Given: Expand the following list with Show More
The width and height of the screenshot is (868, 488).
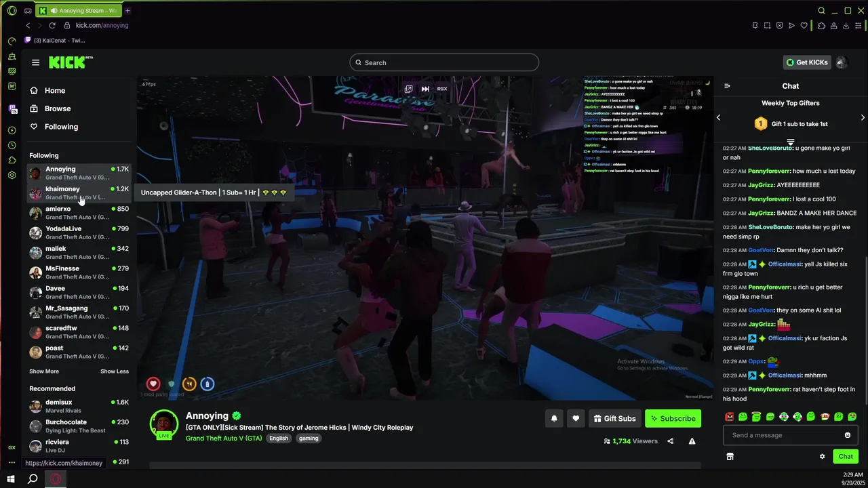Looking at the screenshot, I should 44,371.
